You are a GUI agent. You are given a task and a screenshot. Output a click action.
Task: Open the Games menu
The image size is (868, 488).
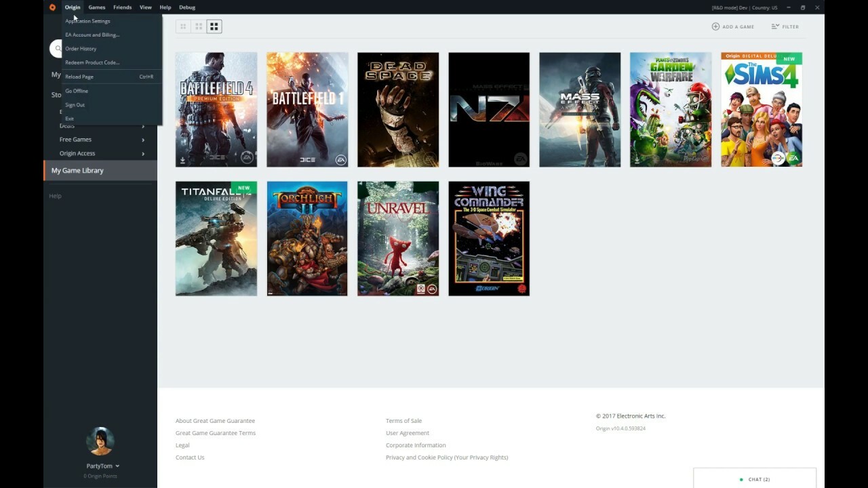97,7
